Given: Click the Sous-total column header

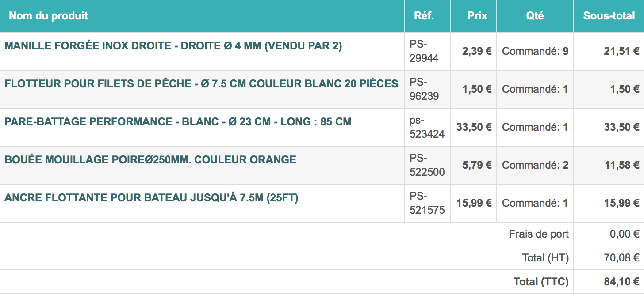Looking at the screenshot, I should pyautogui.click(x=609, y=16).
